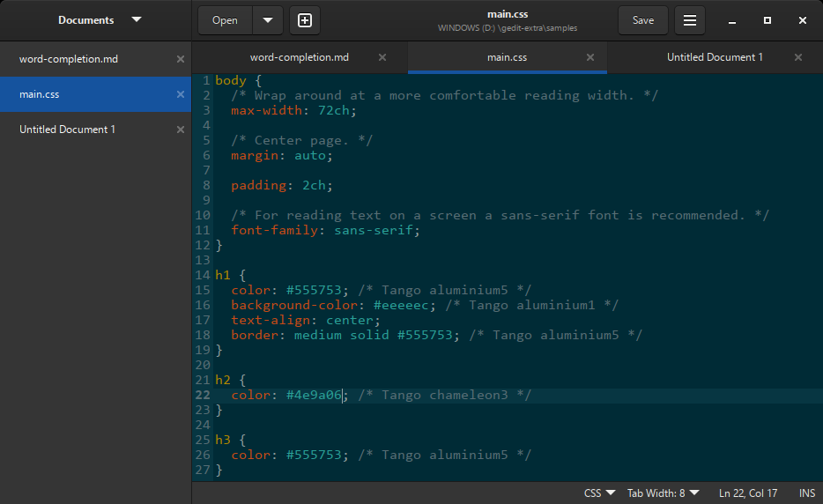This screenshot has width=823, height=504.
Task: Click the Save button
Action: click(643, 20)
